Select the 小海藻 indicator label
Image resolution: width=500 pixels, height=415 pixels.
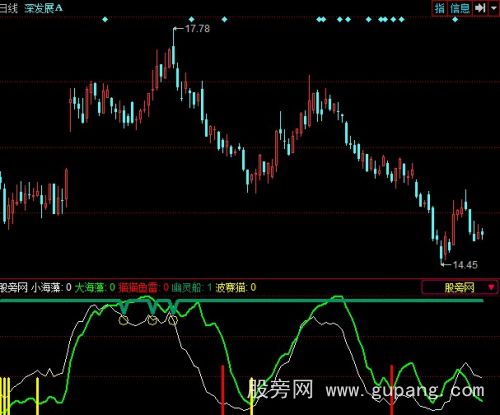(46, 287)
